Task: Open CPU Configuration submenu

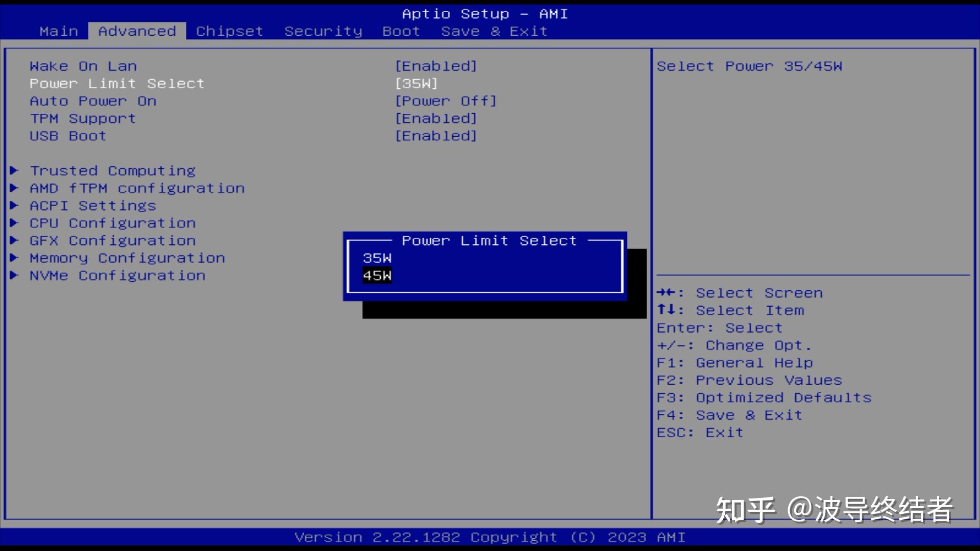Action: [x=112, y=223]
